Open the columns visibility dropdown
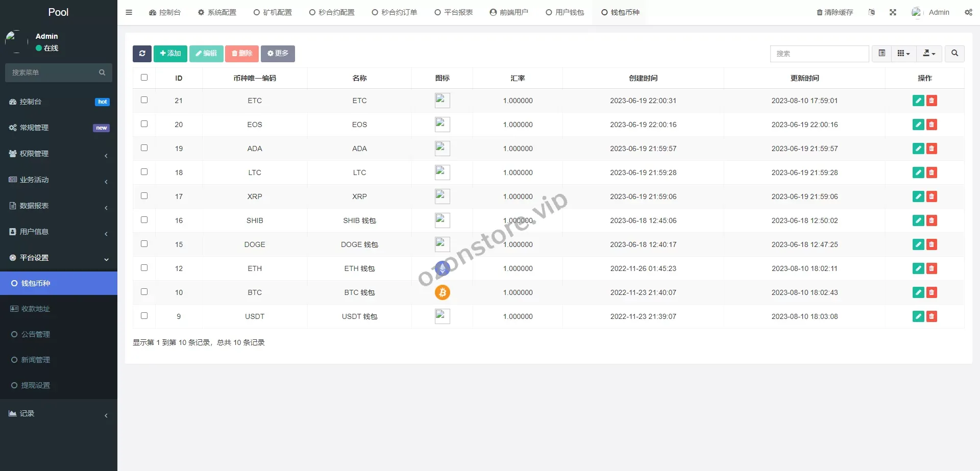The image size is (980, 471). (903, 54)
